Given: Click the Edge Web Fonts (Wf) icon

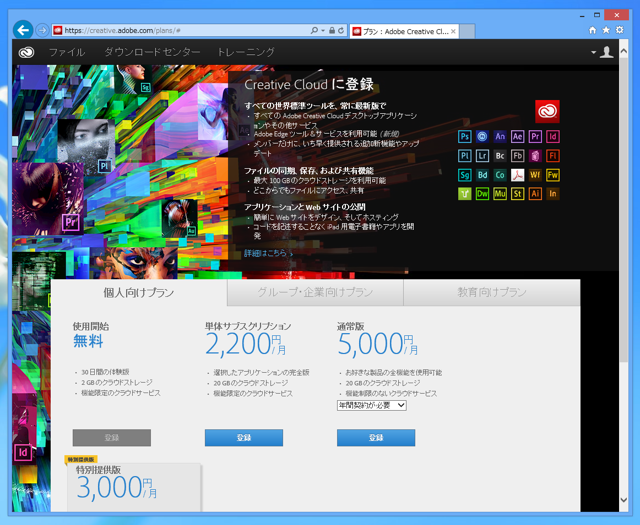Looking at the screenshot, I should click(535, 175).
